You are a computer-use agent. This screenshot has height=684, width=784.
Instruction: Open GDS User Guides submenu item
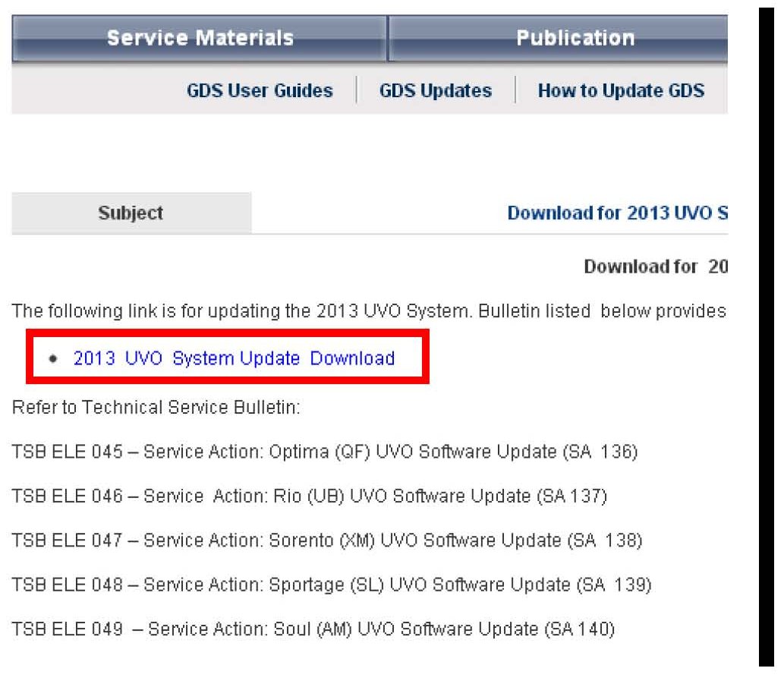pyautogui.click(x=260, y=91)
